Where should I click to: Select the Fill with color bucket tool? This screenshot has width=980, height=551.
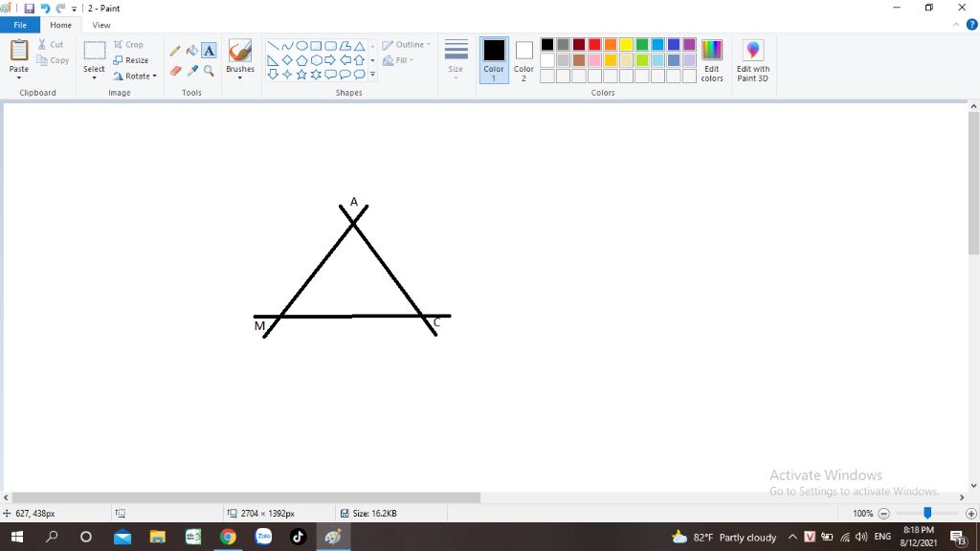point(191,51)
